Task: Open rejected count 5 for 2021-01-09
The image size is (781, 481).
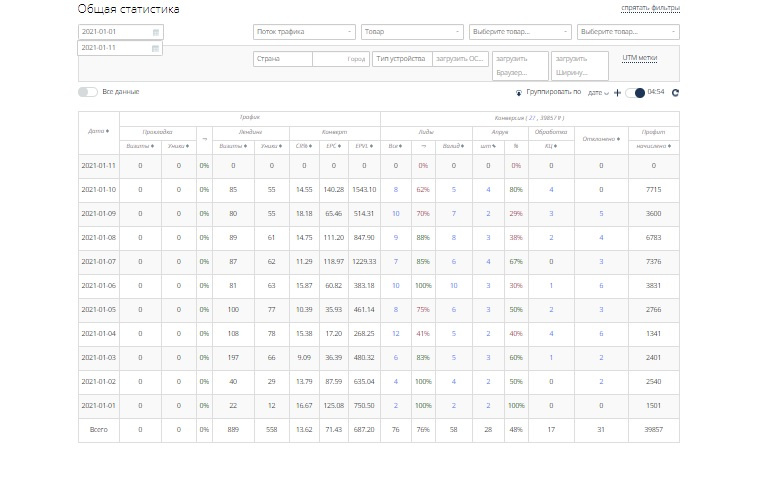Action: coord(601,214)
